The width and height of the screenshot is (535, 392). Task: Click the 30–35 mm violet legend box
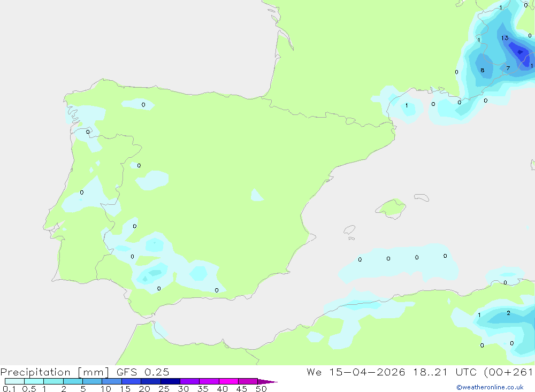pyautogui.click(x=190, y=381)
